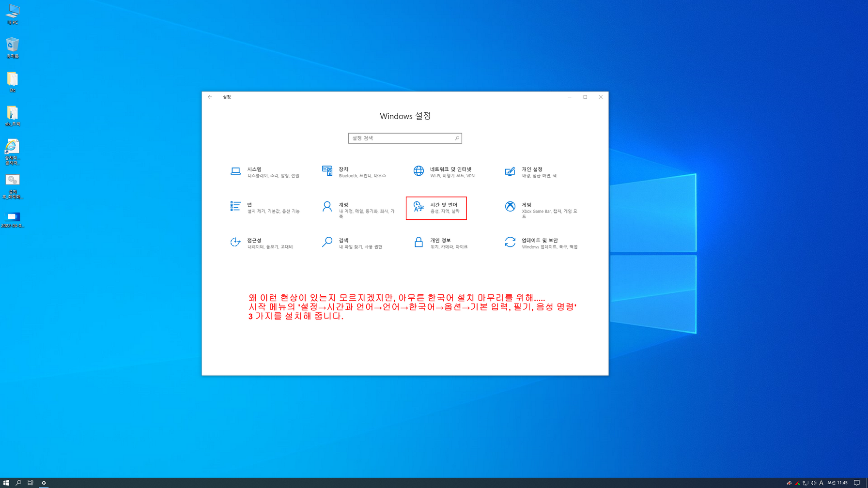This screenshot has height=488, width=868.
Task: Open the 시스템 settings category
Action: point(265,172)
